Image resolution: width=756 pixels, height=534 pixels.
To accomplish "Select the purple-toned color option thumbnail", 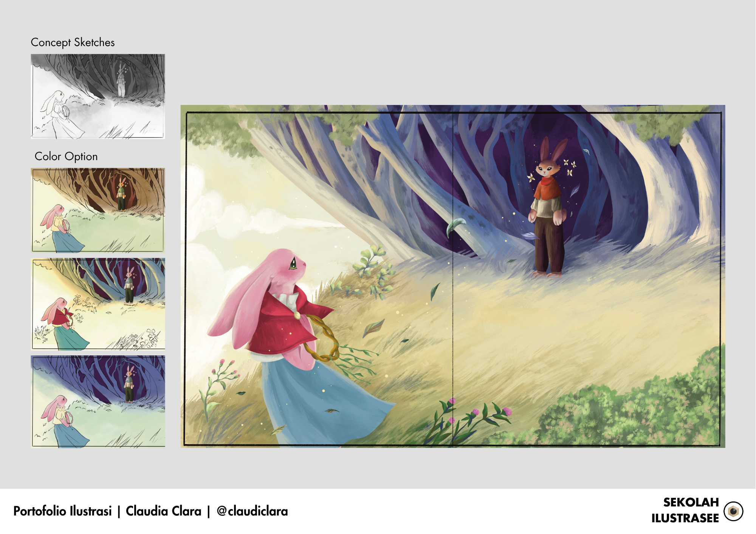I will [98, 401].
